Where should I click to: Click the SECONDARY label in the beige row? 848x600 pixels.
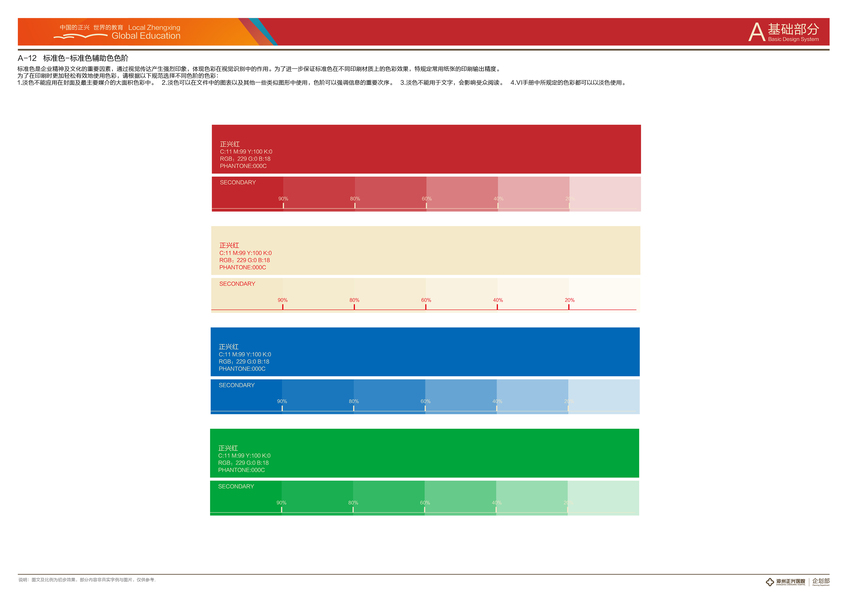(237, 283)
